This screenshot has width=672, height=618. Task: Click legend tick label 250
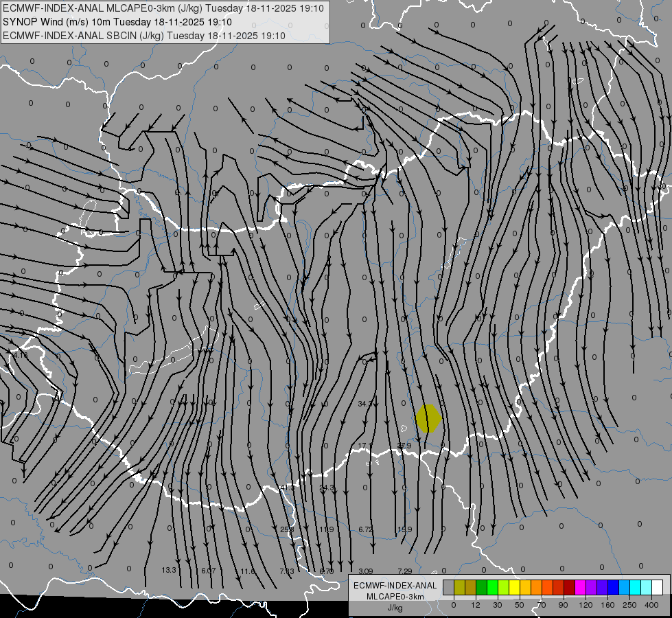[x=629, y=605]
